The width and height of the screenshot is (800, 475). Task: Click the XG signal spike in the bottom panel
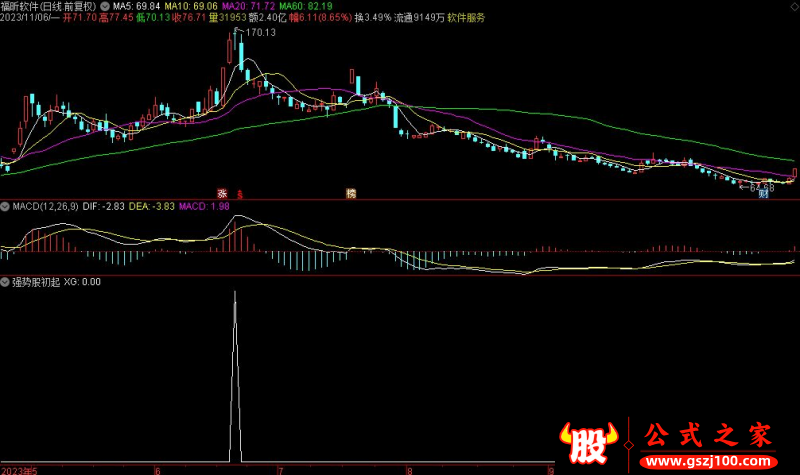235,378
